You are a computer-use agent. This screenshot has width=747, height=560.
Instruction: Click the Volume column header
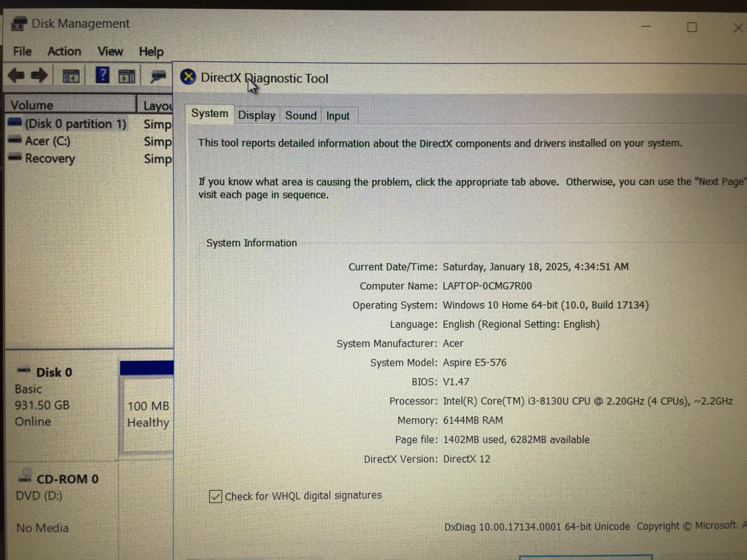point(70,105)
